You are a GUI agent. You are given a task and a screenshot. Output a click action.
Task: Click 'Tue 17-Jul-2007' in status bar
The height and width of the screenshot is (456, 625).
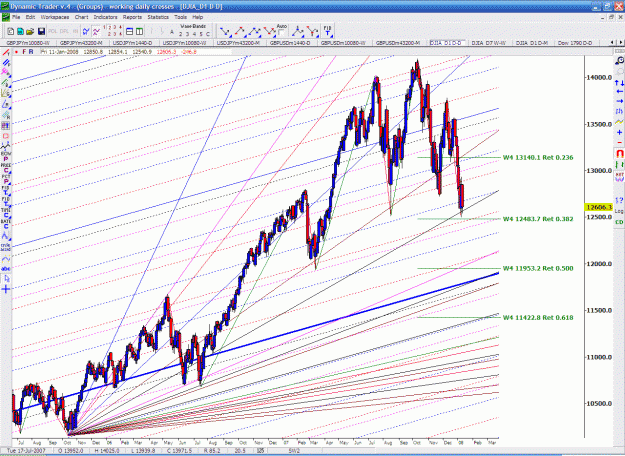pos(26,451)
